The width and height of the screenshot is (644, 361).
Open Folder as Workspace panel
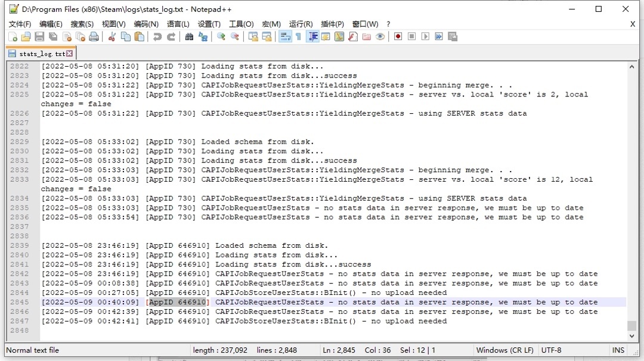pos(367,37)
